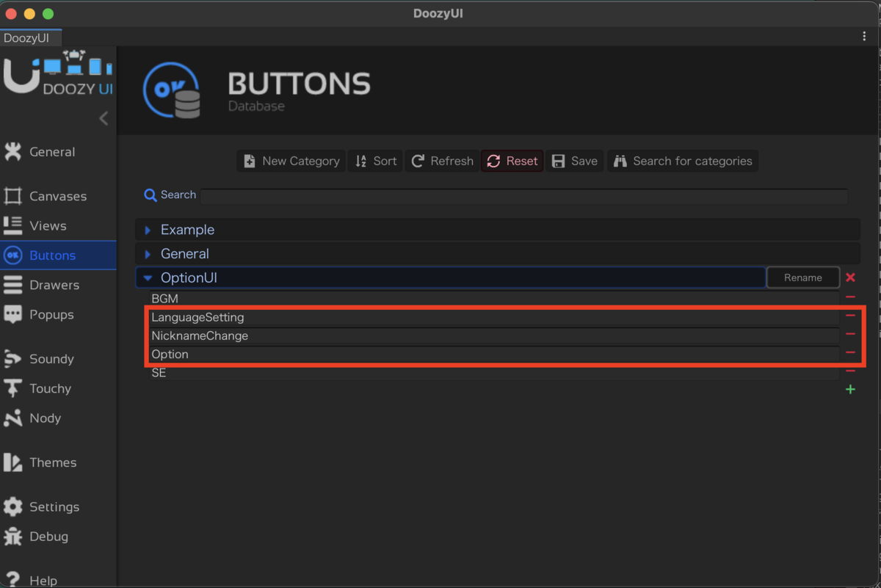This screenshot has height=588, width=881.
Task: Remove the SE entry
Action: [850, 371]
